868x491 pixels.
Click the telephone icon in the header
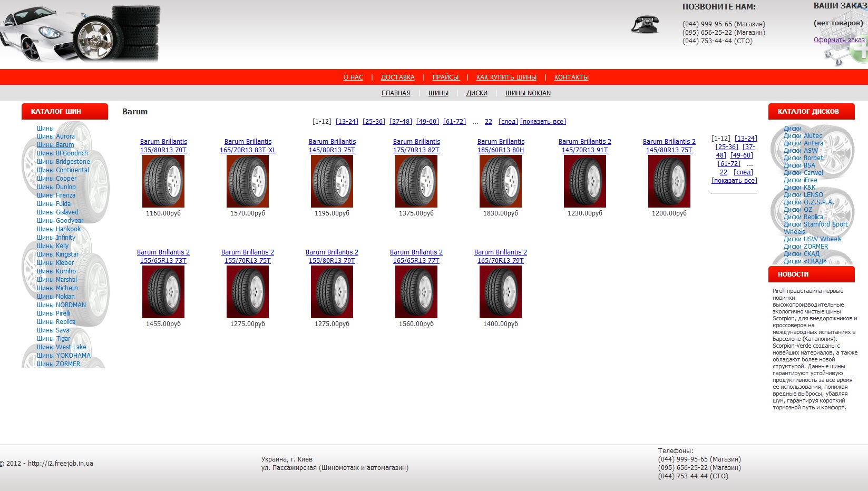tap(645, 25)
